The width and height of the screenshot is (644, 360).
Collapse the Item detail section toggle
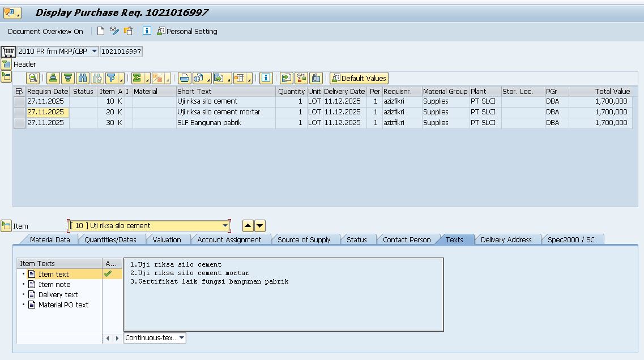tap(6, 226)
